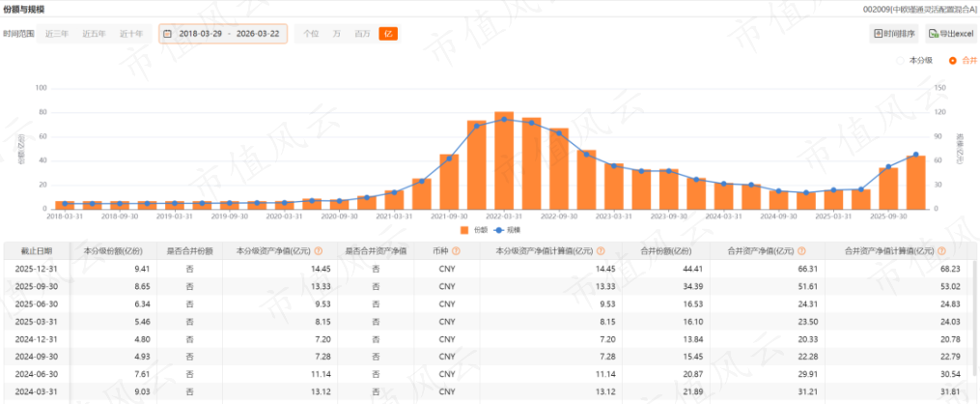Screen dimensions: 980x404
Task: Set time range to 近三年
Action: coord(56,34)
